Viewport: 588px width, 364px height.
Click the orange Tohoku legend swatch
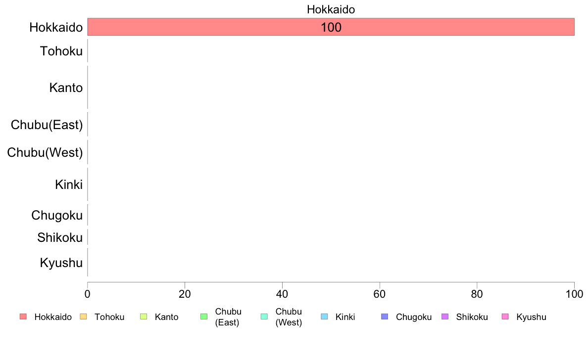click(x=83, y=317)
